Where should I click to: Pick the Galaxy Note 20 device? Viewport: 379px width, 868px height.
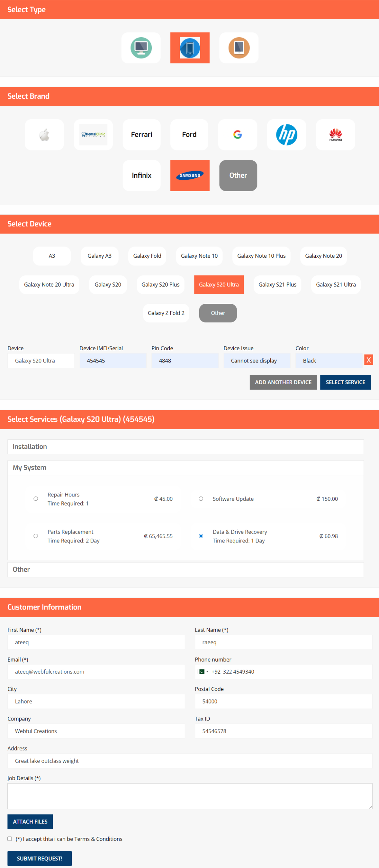coord(323,256)
